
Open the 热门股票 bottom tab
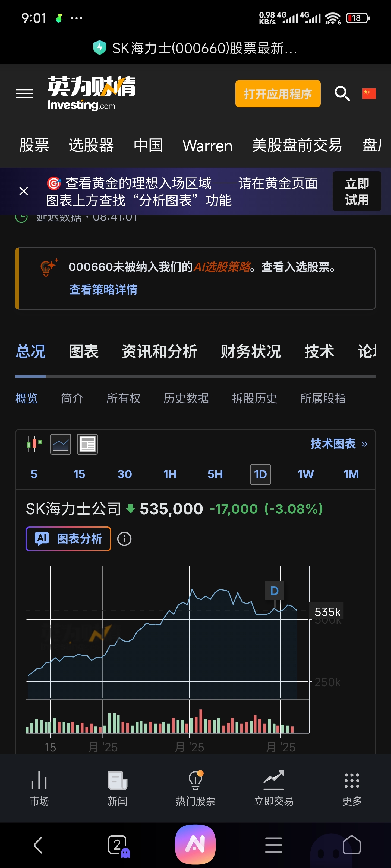pos(195,788)
